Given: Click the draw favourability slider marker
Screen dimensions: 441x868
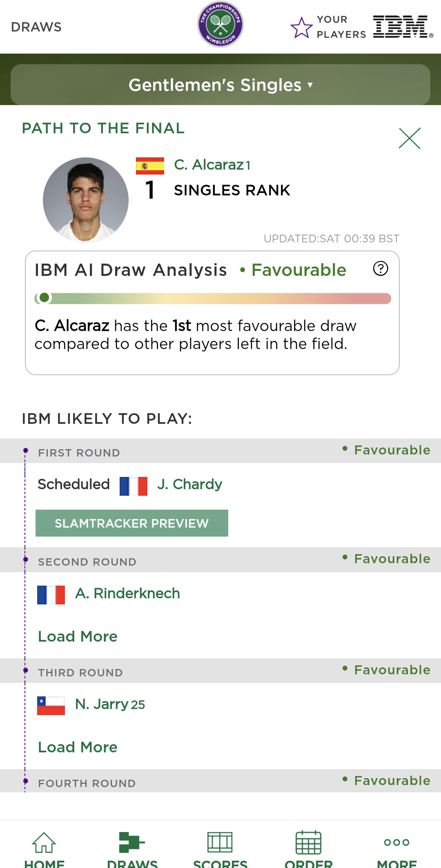Looking at the screenshot, I should point(44,298).
